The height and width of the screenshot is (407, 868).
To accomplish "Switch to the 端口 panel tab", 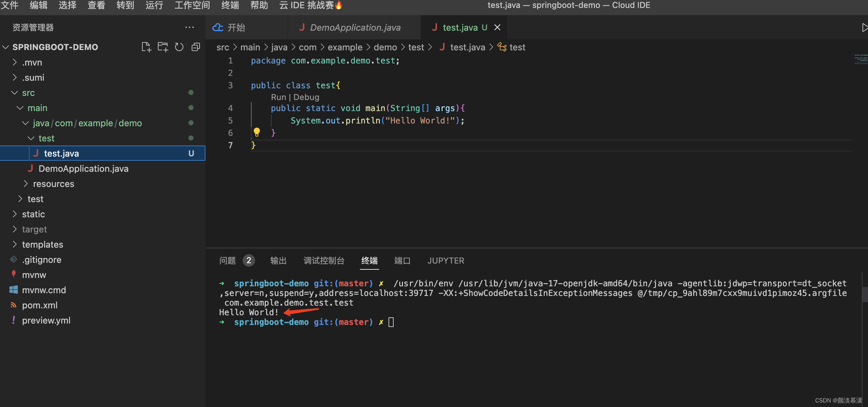I will click(x=402, y=260).
